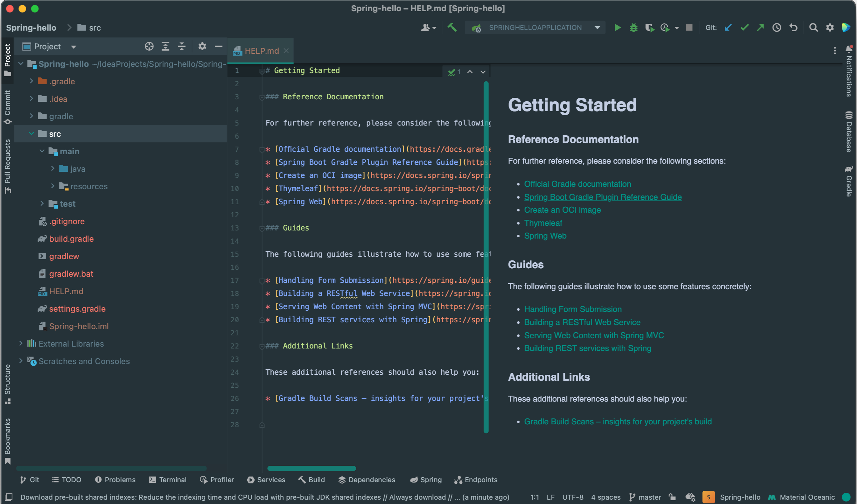Select build.gradle file in project tree

click(x=71, y=239)
